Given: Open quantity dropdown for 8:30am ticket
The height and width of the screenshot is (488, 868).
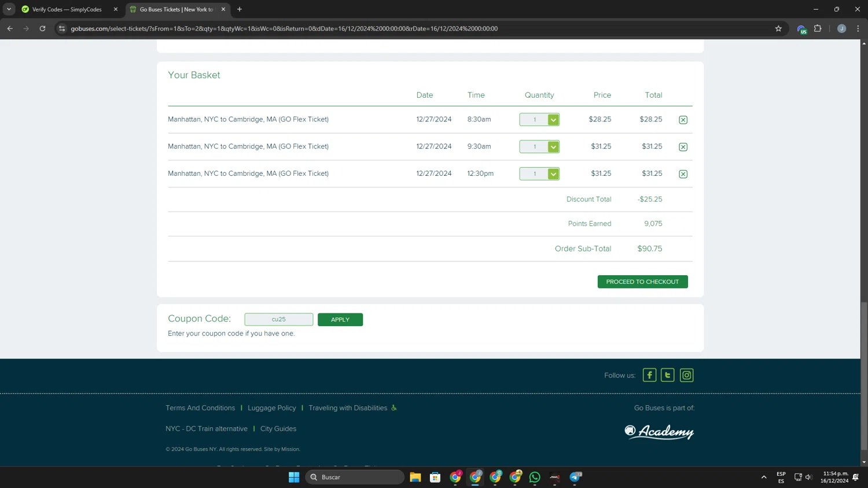Looking at the screenshot, I should pos(539,120).
